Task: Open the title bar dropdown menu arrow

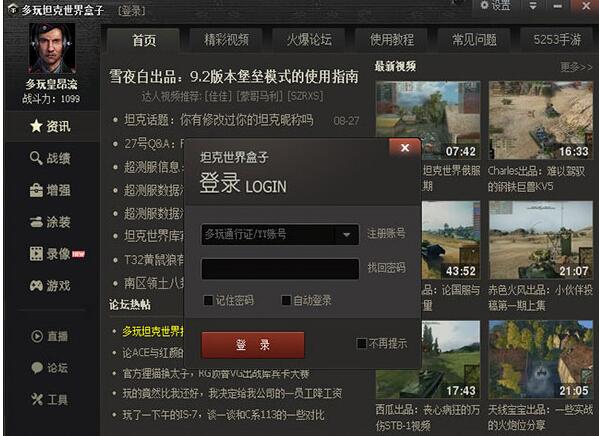Action: [533, 6]
